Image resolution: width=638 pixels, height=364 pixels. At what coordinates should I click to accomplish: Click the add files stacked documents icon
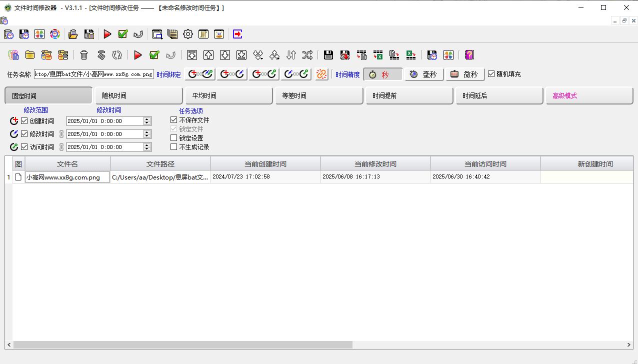pyautogui.click(x=13, y=55)
